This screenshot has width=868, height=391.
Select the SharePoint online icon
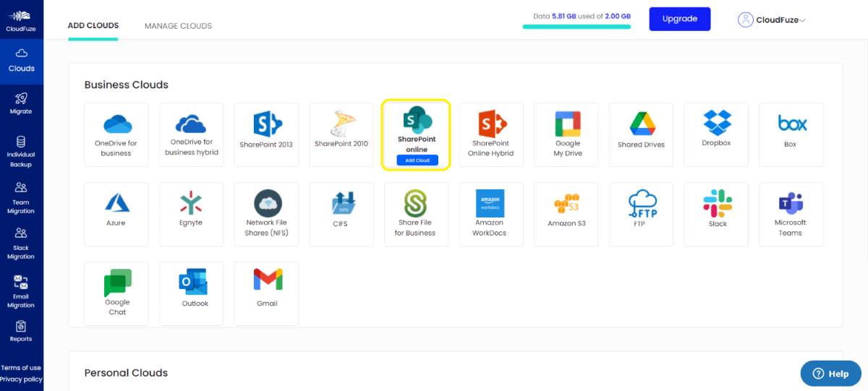pos(416,119)
